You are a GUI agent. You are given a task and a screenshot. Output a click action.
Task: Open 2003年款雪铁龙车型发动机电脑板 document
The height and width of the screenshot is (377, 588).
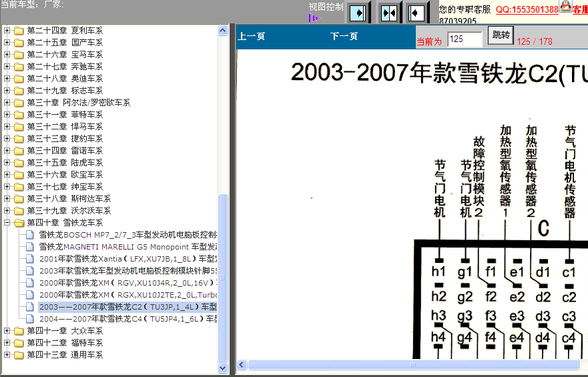tap(128, 270)
